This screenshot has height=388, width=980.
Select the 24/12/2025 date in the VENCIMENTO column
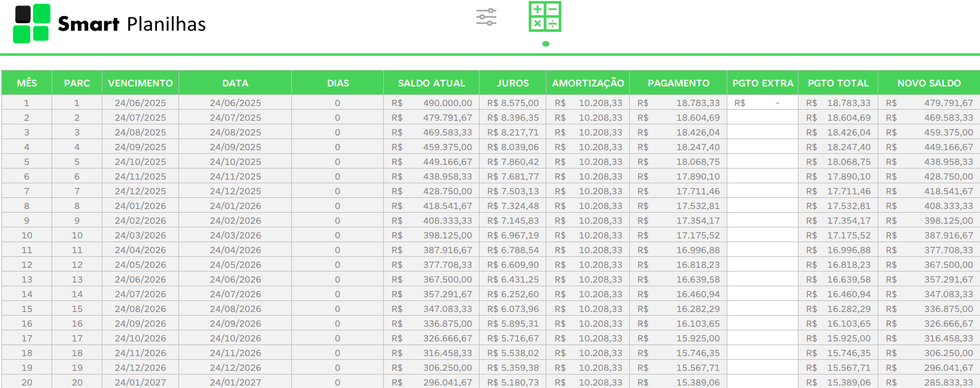point(140,191)
